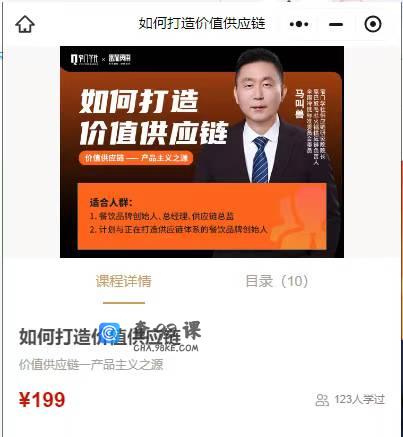
Task: Switch to the 课程详情 tab
Action: (124, 281)
